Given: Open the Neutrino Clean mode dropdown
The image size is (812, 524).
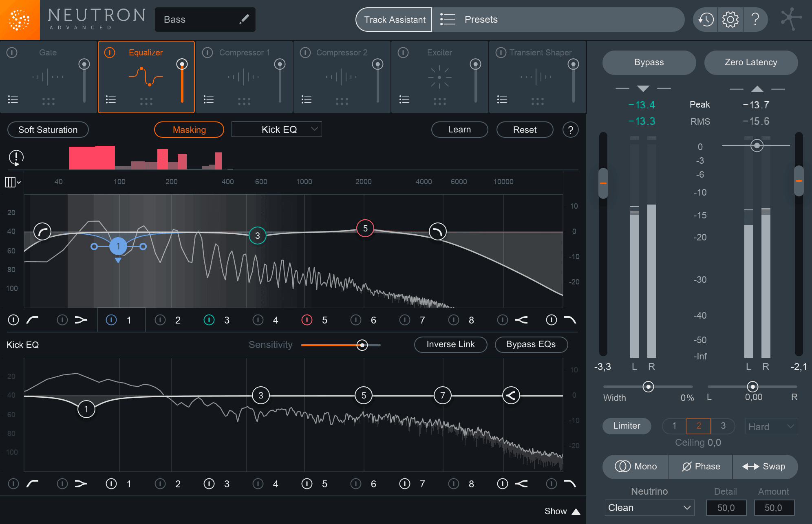Looking at the screenshot, I should [x=649, y=508].
